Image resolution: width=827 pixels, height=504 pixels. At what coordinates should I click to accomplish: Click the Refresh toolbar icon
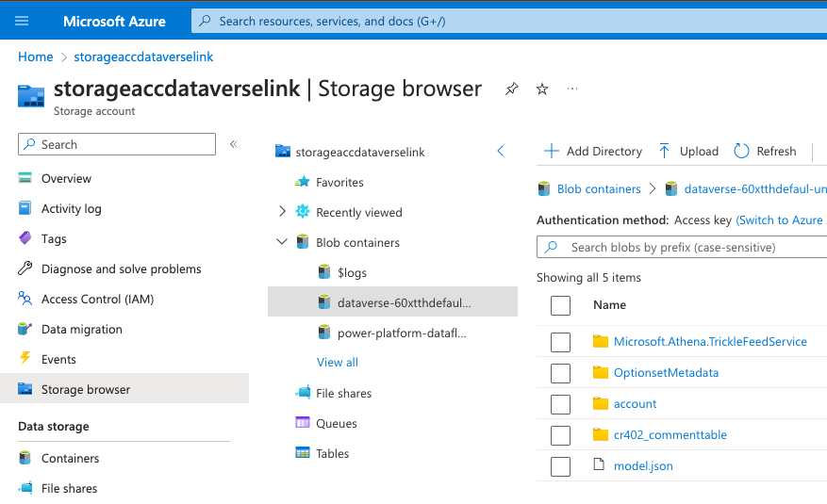pyautogui.click(x=741, y=151)
